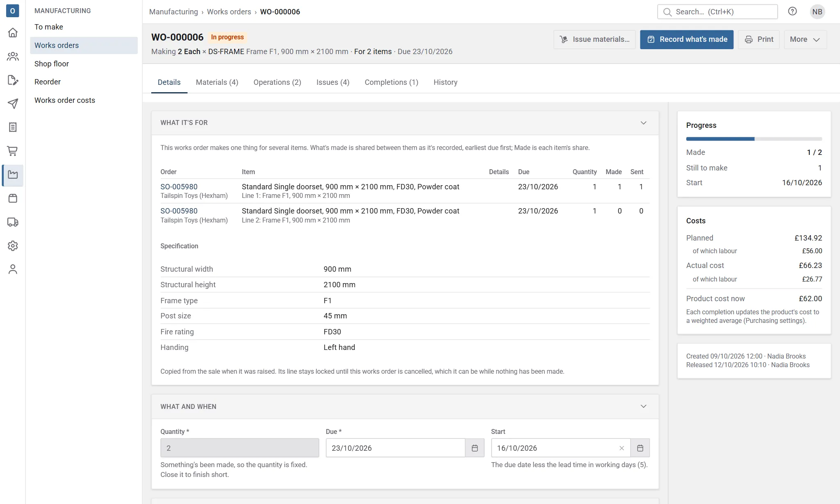The width and height of the screenshot is (840, 504).
Task: Click the 'In progress' status badge
Action: [x=227, y=37]
